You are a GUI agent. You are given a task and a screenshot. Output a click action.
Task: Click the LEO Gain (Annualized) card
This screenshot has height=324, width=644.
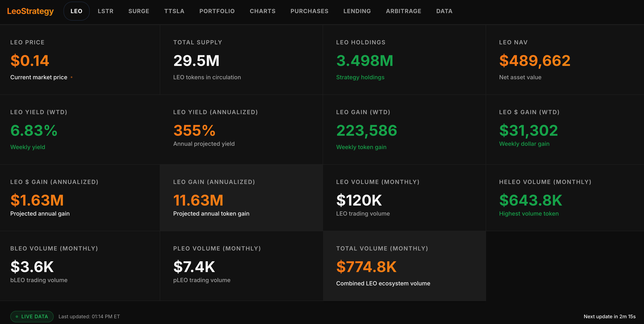[241, 198]
